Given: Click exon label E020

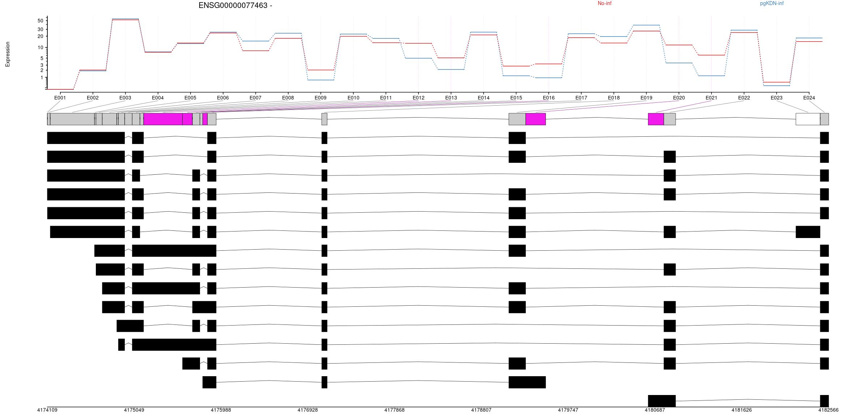Looking at the screenshot, I should point(679,98).
